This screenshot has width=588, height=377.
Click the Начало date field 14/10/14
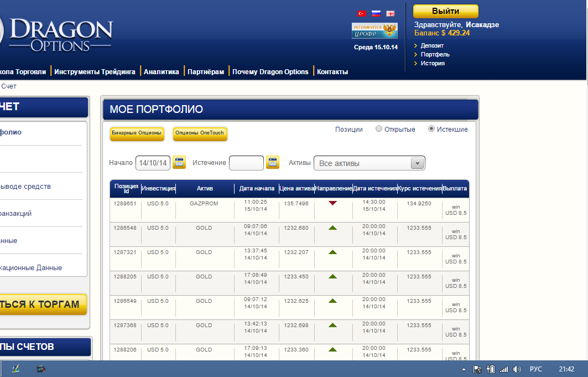coord(153,163)
